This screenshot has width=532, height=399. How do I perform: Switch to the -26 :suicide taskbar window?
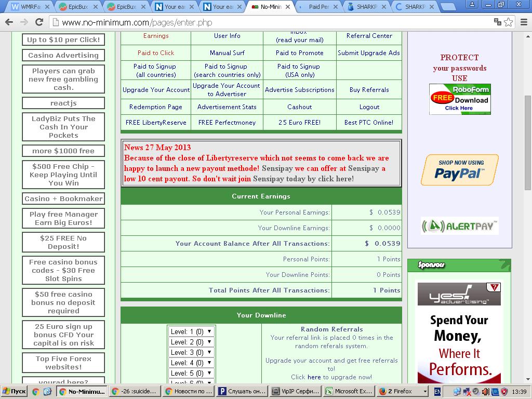click(135, 391)
